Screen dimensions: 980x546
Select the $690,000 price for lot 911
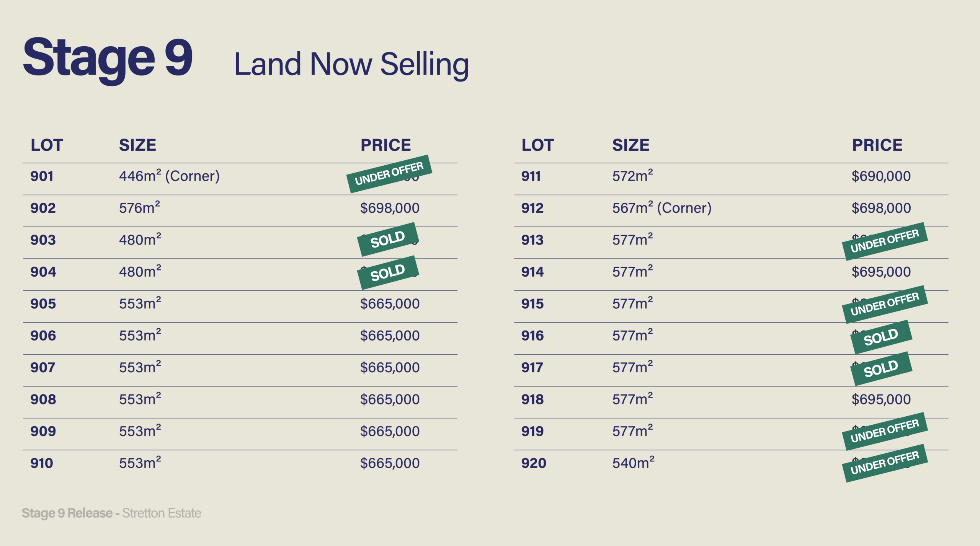pos(881,176)
